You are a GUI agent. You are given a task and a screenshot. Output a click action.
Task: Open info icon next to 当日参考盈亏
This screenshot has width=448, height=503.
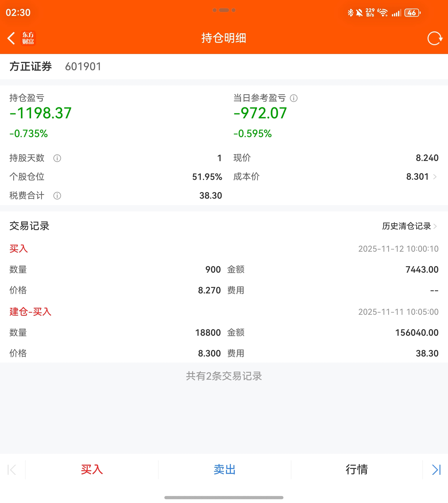(x=293, y=98)
